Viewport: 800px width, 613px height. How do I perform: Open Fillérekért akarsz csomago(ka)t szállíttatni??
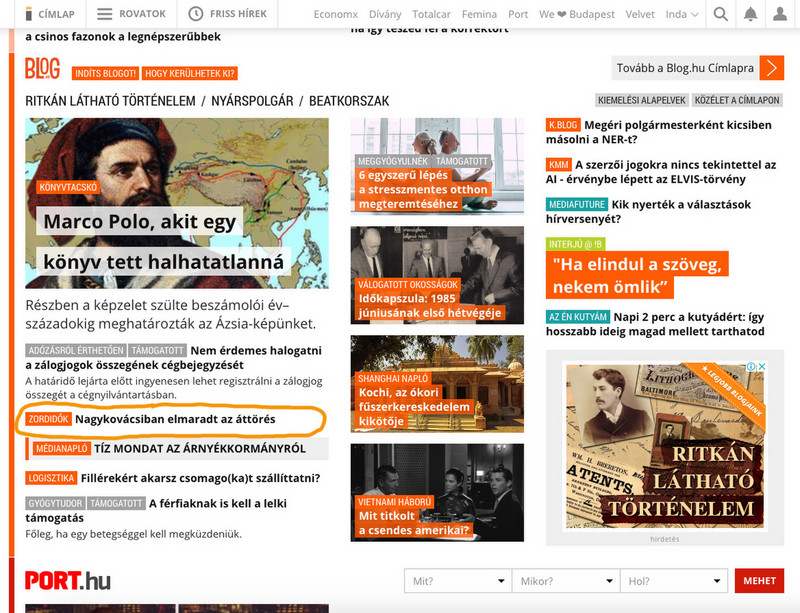tap(200, 478)
